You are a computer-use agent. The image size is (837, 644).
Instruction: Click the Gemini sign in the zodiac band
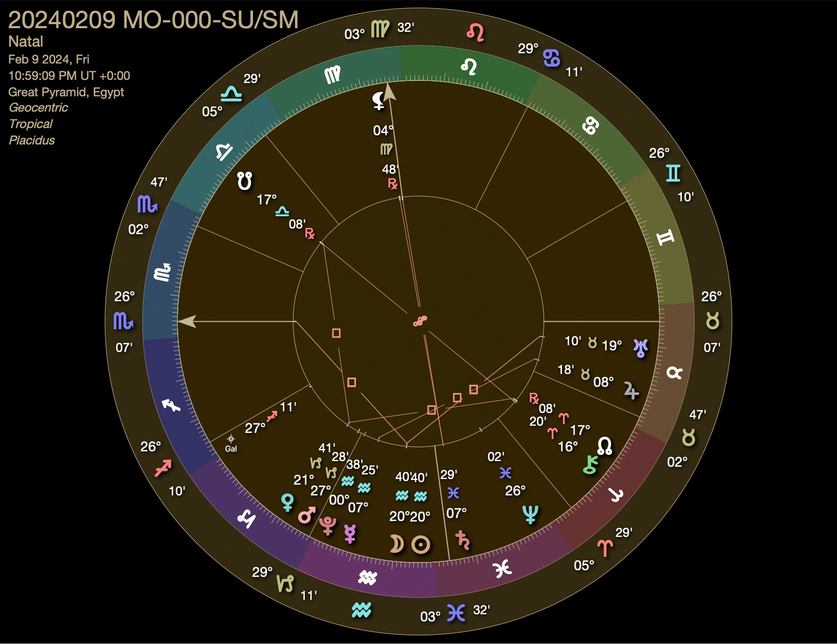pos(665,237)
